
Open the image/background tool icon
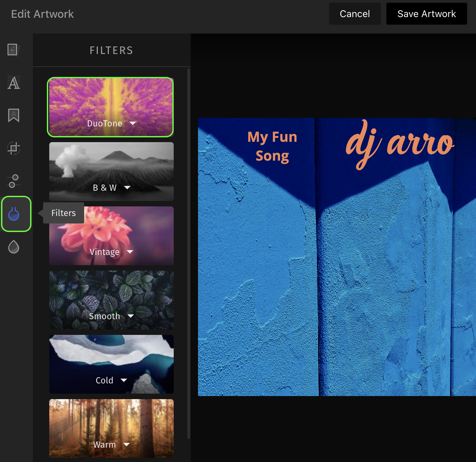tap(14, 50)
